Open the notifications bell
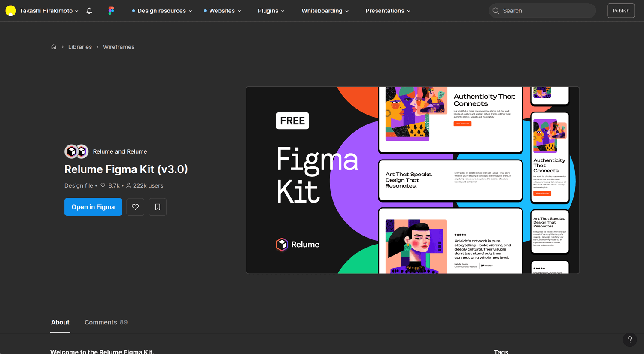Screen dimensions: 644x354 (x=89, y=11)
